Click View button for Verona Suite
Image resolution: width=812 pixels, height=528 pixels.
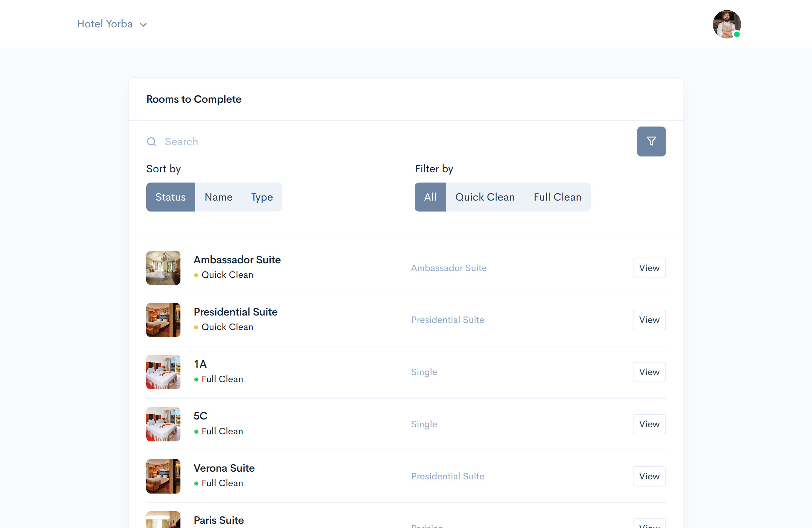649,476
